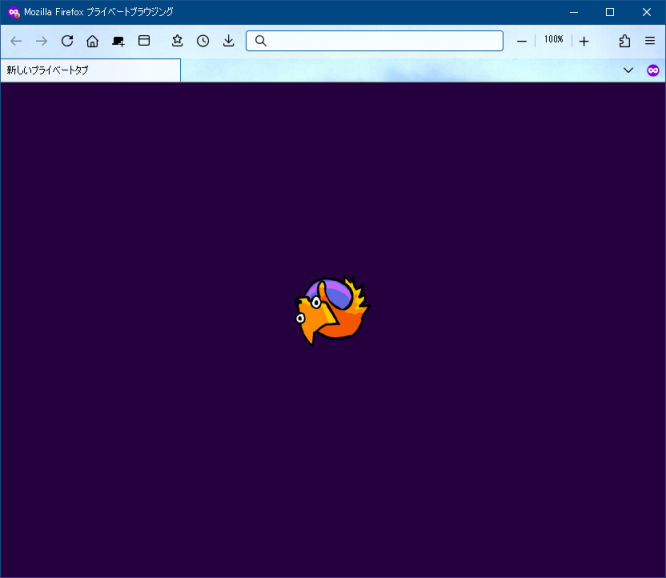Zoom in with plus button

(x=584, y=41)
